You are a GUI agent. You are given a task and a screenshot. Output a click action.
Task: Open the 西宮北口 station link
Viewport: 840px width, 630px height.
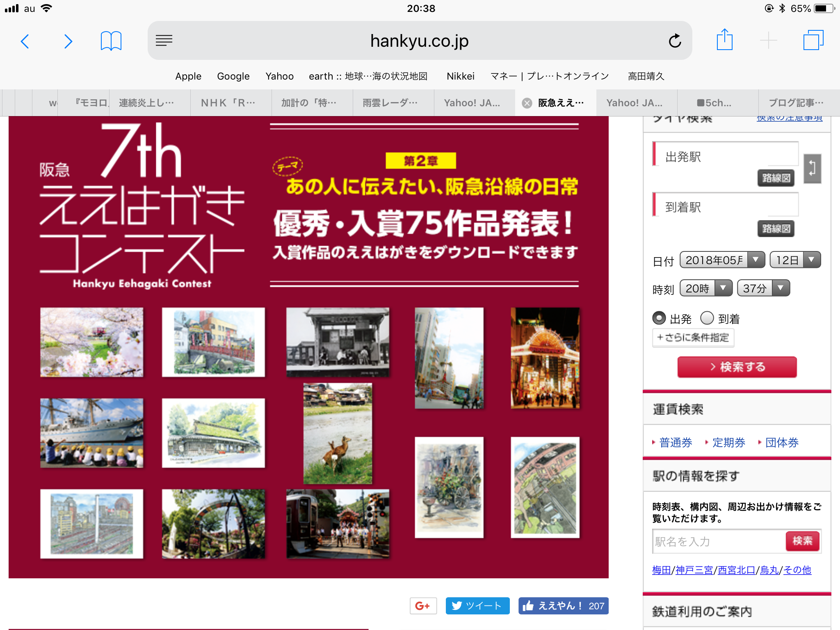(736, 570)
